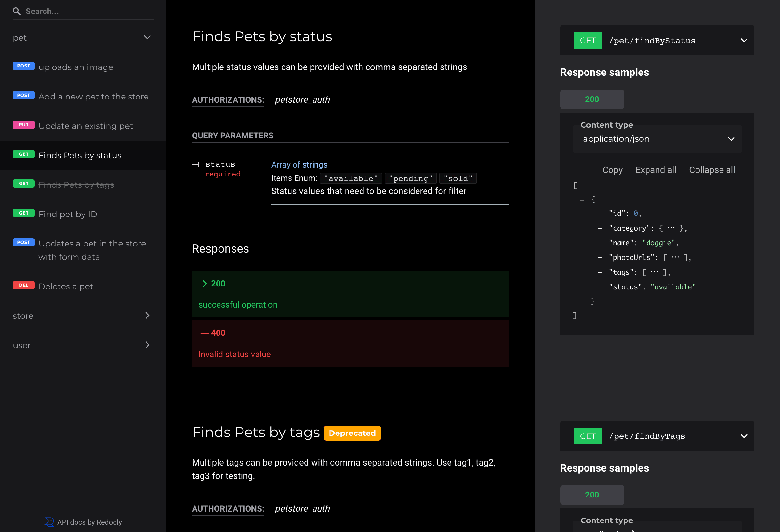
Task: Expand the store section
Action: click(147, 316)
